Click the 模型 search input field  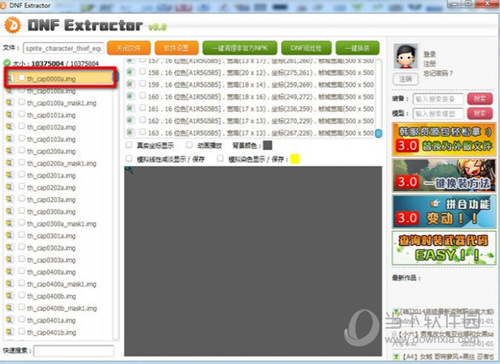pyautogui.click(x=438, y=114)
